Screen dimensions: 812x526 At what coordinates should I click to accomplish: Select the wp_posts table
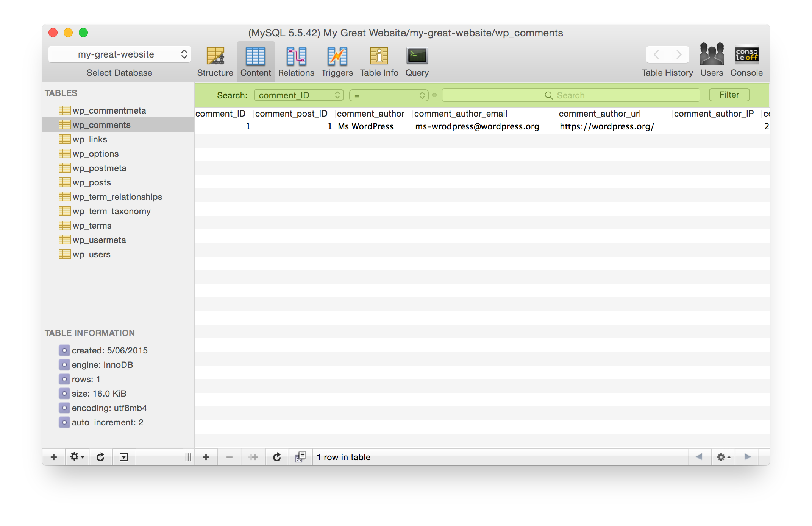point(91,182)
